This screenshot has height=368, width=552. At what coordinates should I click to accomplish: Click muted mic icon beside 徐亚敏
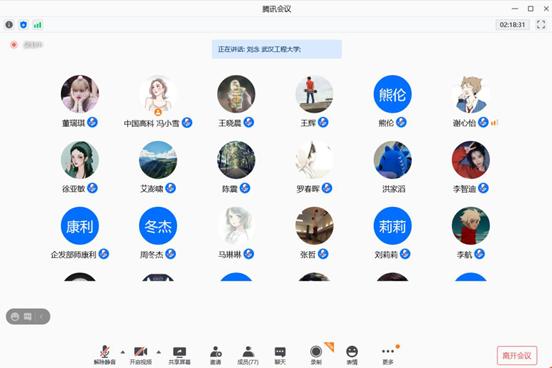pyautogui.click(x=92, y=188)
